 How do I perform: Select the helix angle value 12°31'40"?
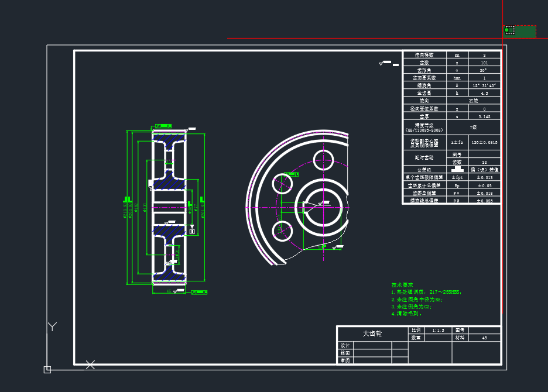click(484, 85)
